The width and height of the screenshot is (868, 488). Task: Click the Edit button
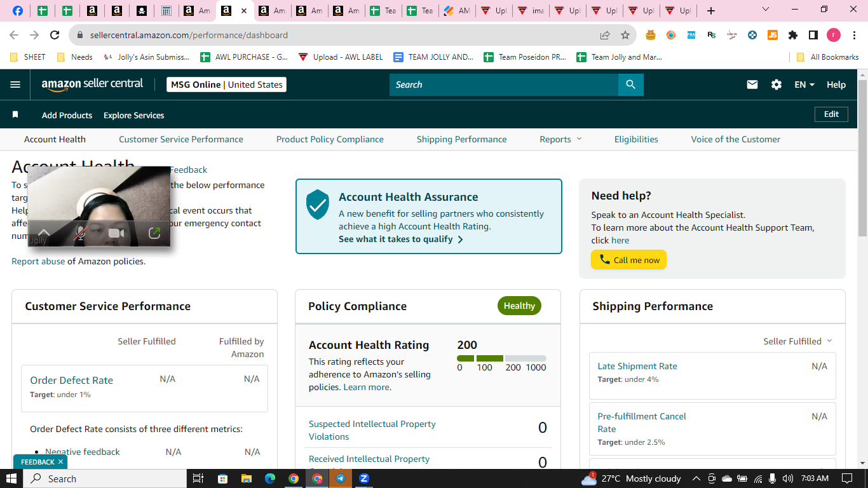pyautogui.click(x=832, y=114)
